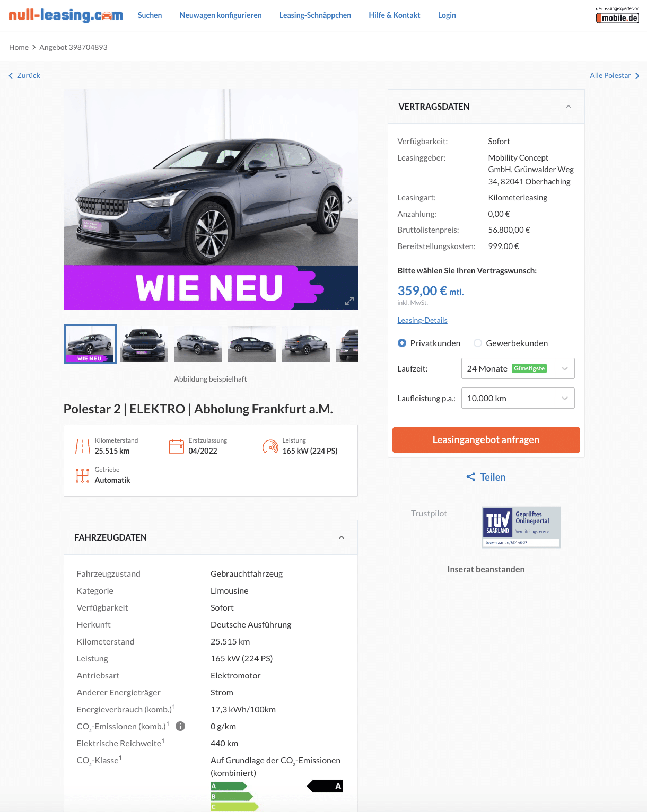The width and height of the screenshot is (647, 812).
Task: Select the Gewerbekunden radio button
Action: click(478, 343)
